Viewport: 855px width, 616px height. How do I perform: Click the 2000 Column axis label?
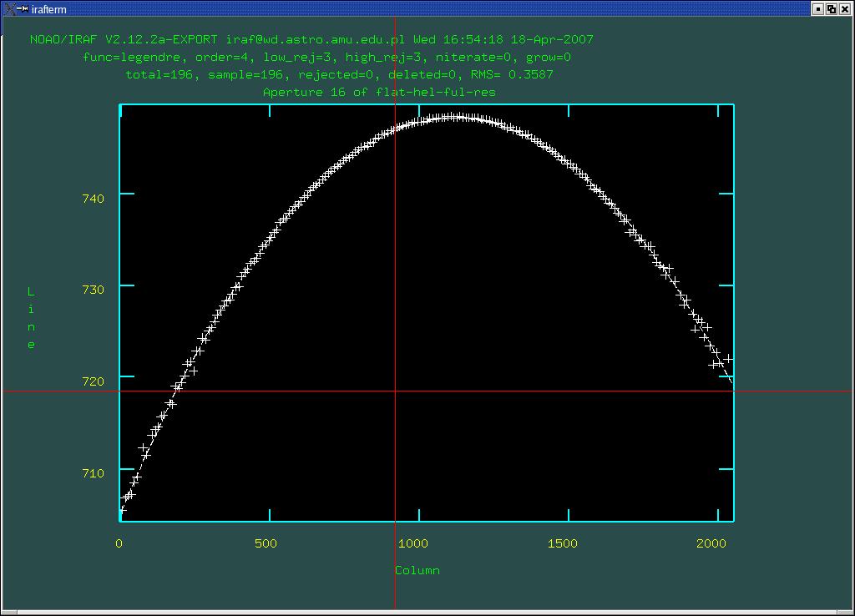(711, 543)
